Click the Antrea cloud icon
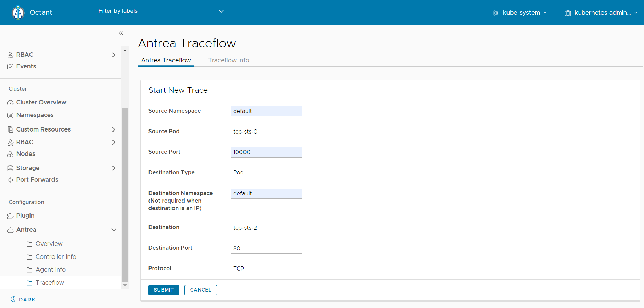Viewport: 644px width, 308px height. point(10,230)
